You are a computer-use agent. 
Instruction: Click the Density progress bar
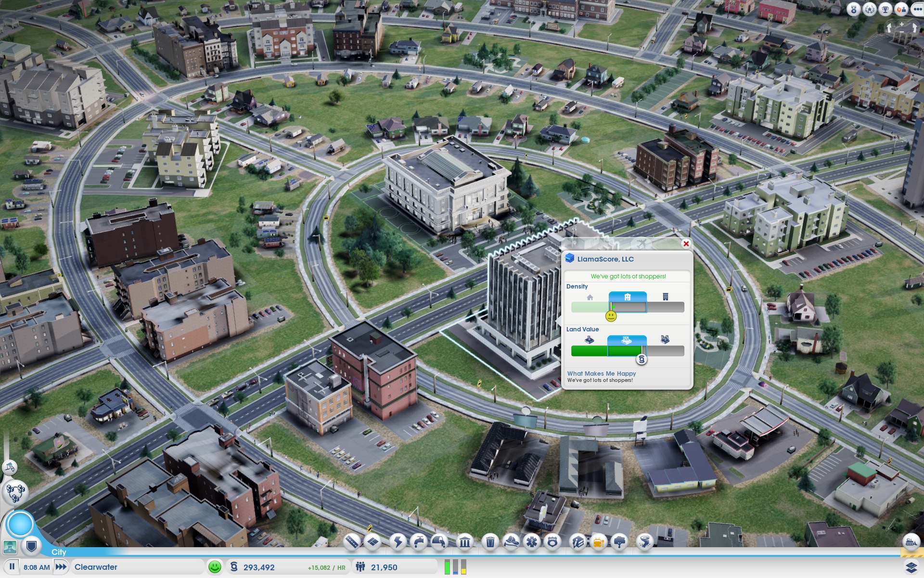(x=628, y=307)
